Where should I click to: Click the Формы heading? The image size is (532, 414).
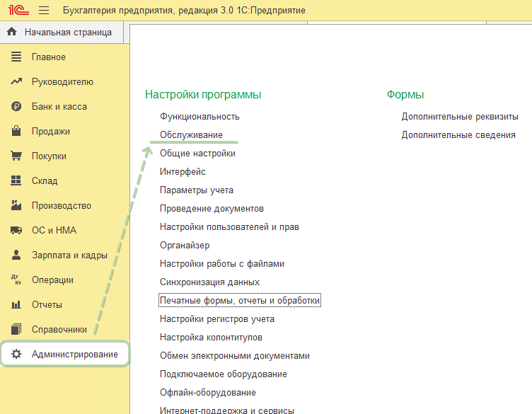click(405, 95)
